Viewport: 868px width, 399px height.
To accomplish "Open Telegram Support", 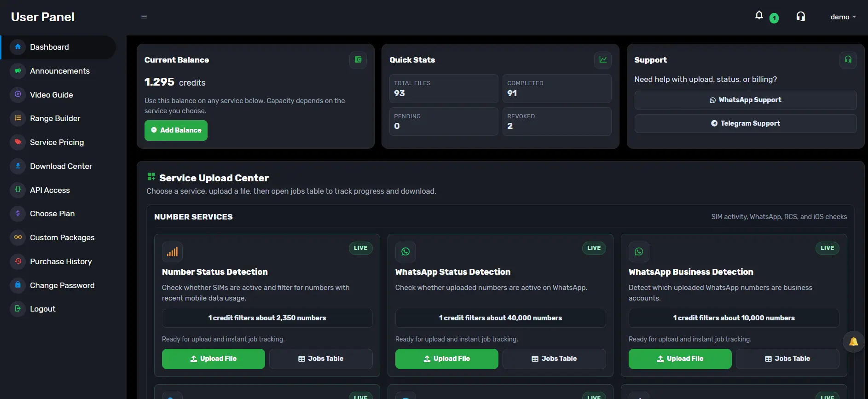I will [745, 123].
